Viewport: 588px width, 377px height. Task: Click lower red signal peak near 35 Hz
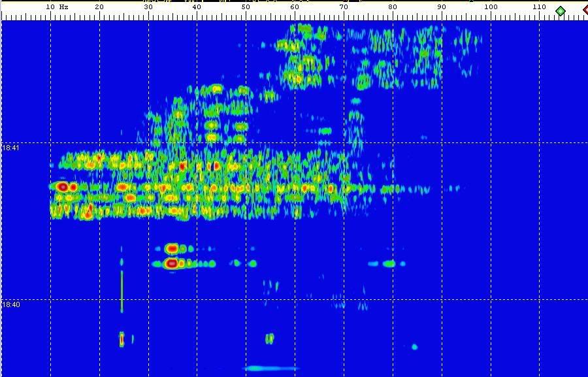171,264
